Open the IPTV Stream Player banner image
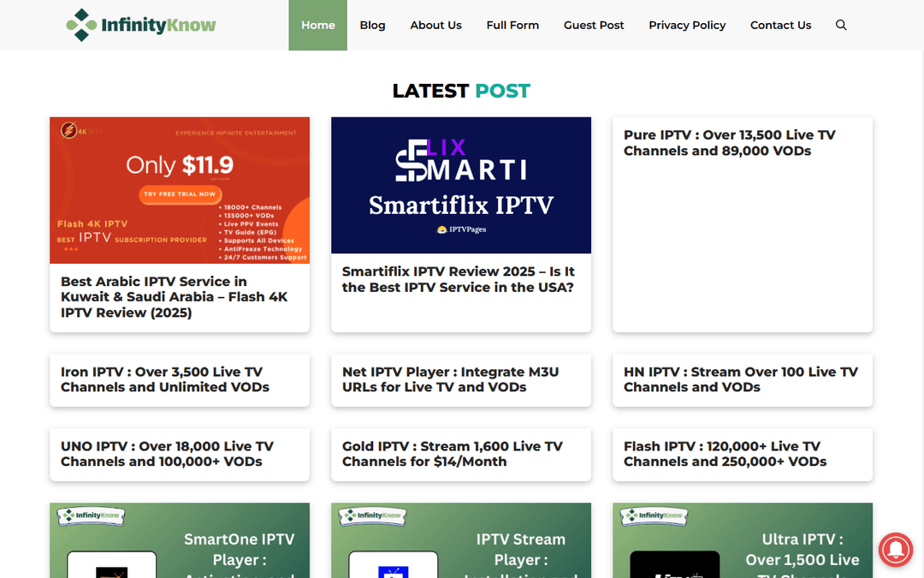This screenshot has height=578, width=924. (x=461, y=540)
